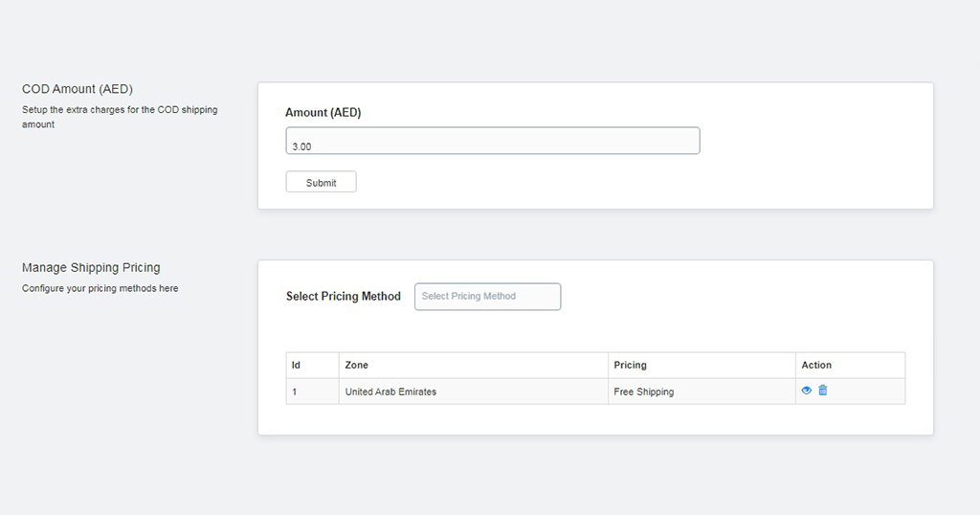Click the bold Select Pricing Method label
Screen dimensions: 980x515
click(344, 296)
